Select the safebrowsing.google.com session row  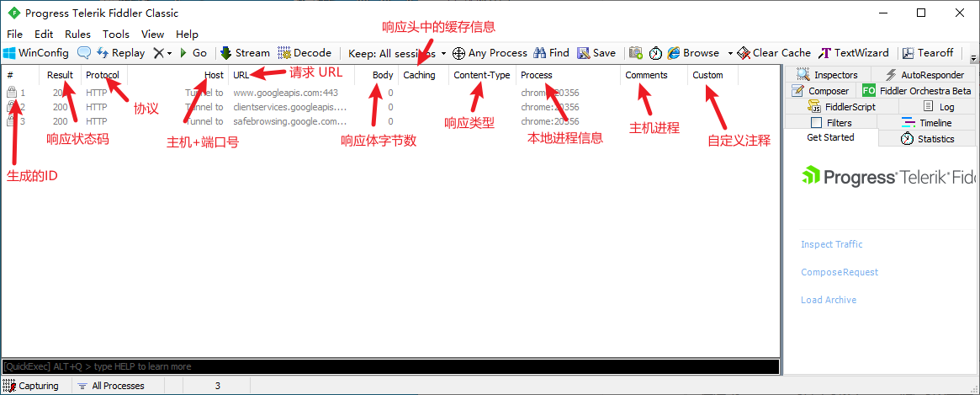click(390, 121)
